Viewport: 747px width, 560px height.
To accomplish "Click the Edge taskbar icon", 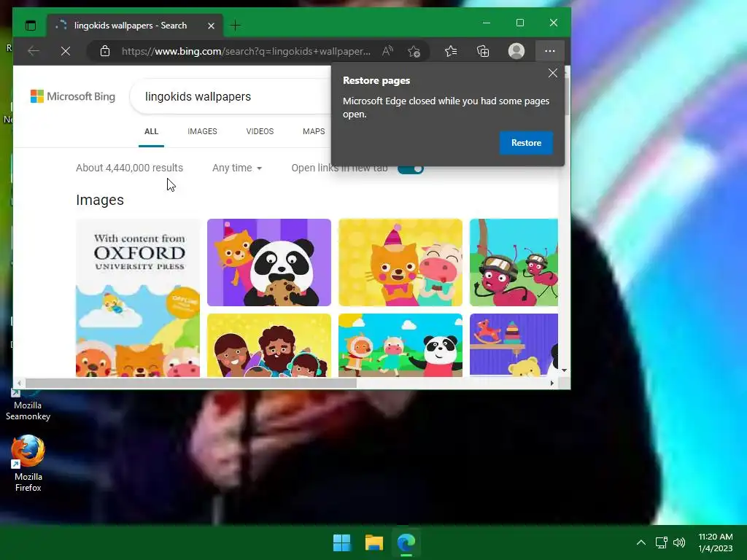I will [406, 542].
